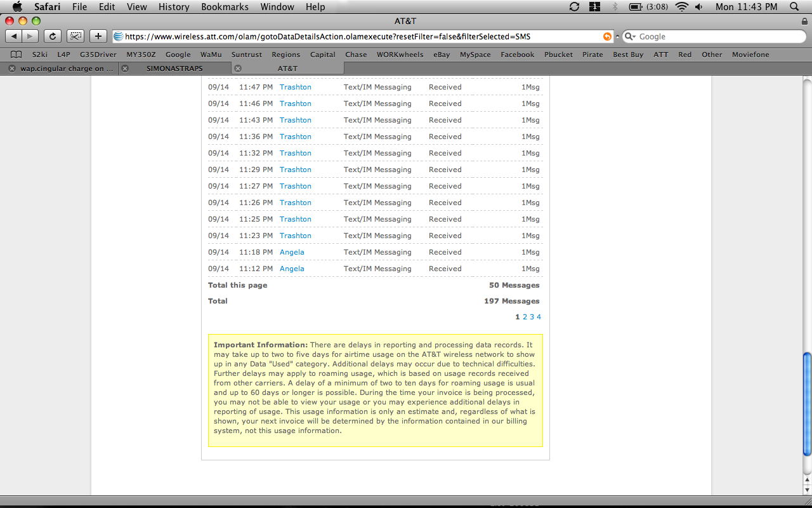
Task: Click Angela link in 11:12 PM row
Action: 292,269
